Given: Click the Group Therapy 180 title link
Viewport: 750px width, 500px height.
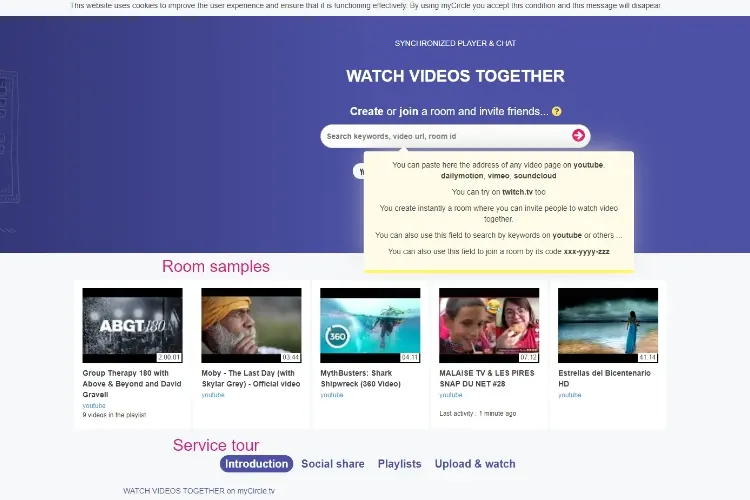Looking at the screenshot, I should click(x=132, y=384).
